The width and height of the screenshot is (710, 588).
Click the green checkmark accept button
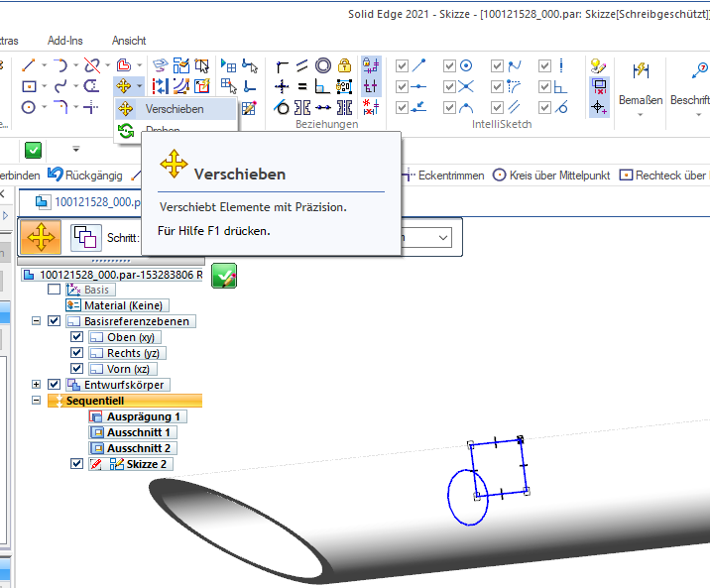tap(33, 150)
